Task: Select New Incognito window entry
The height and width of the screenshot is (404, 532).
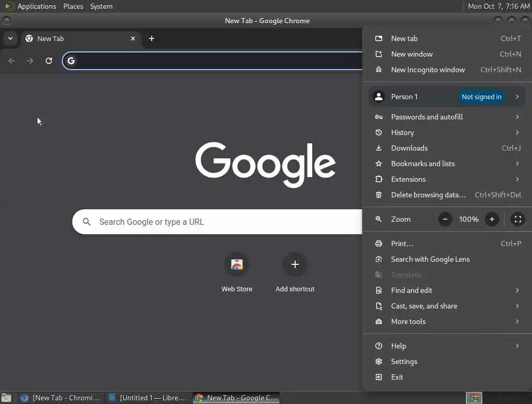Action: 447,70
